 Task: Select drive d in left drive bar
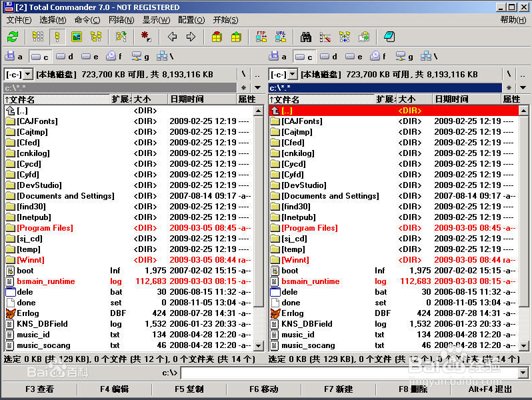tap(65, 56)
